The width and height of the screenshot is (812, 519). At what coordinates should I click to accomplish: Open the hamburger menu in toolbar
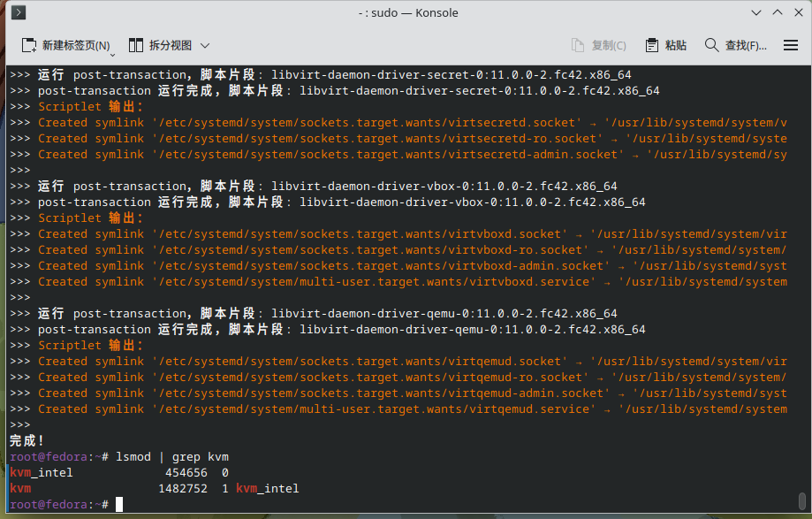point(790,46)
